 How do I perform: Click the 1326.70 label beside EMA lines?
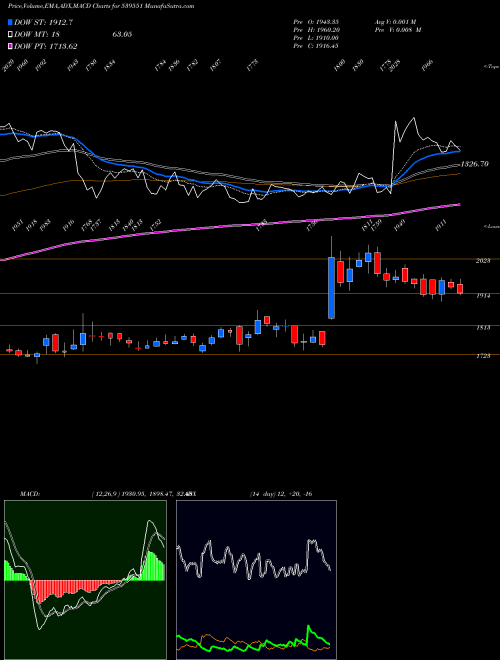click(475, 164)
